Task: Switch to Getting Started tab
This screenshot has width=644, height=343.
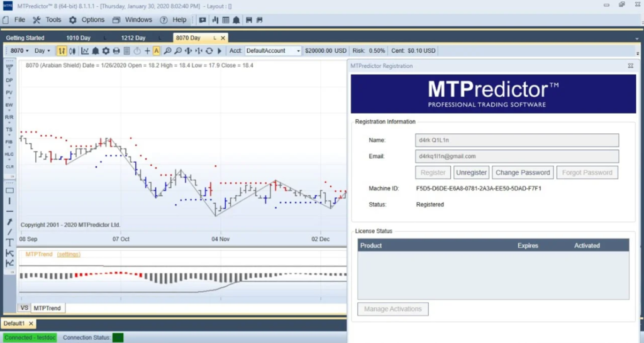Action: tap(25, 38)
